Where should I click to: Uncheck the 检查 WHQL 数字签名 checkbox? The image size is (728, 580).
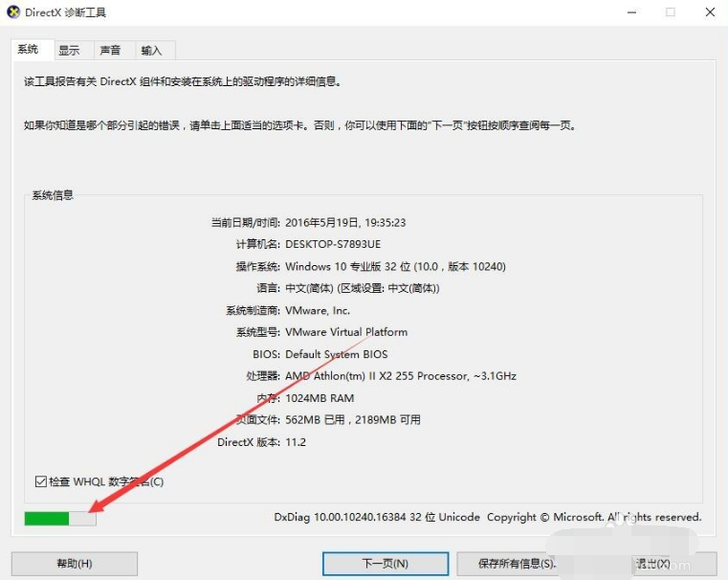pyautogui.click(x=40, y=481)
